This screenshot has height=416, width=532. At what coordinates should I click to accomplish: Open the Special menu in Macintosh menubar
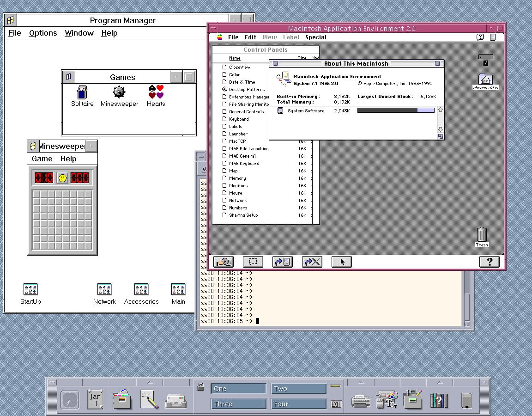click(x=315, y=37)
